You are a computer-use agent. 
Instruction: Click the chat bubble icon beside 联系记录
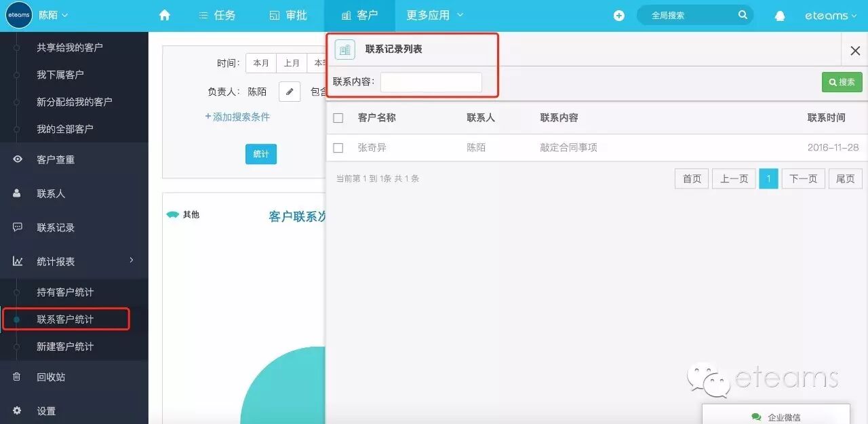tap(18, 227)
